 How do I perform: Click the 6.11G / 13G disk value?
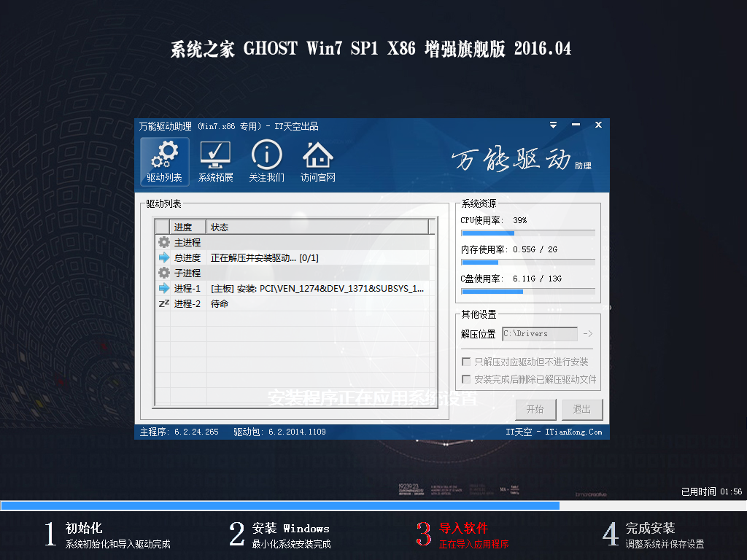click(538, 279)
